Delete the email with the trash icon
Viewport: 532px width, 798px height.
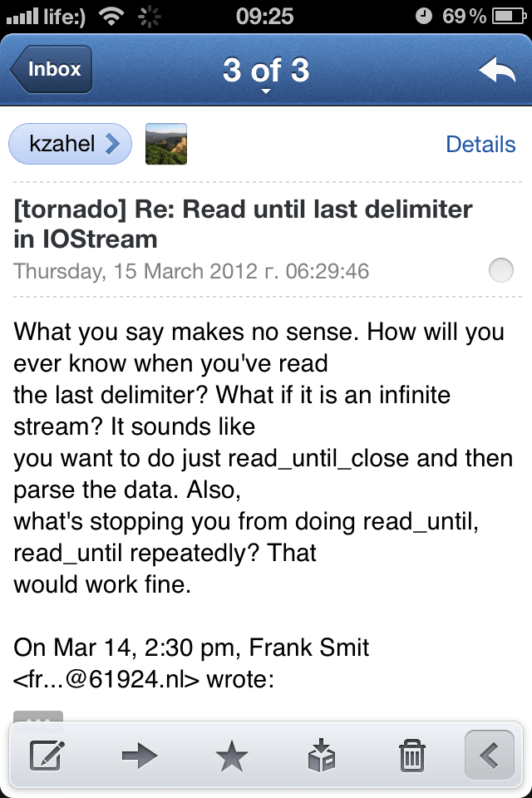click(411, 756)
